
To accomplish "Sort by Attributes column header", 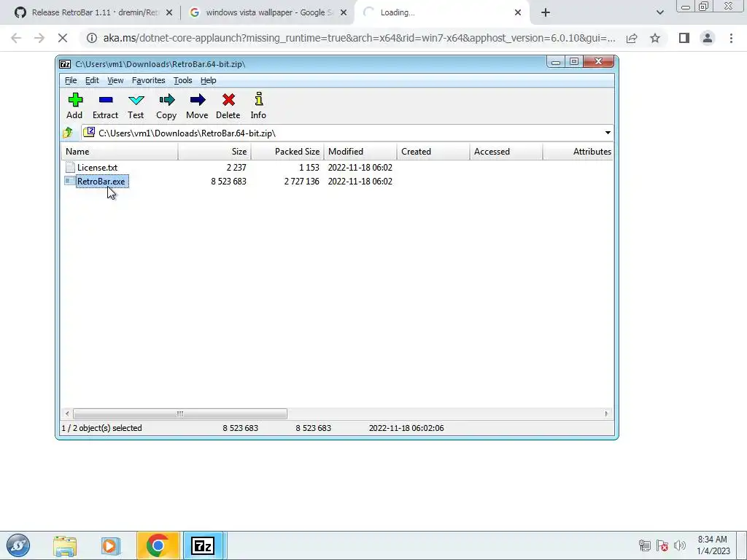I will click(x=578, y=152).
